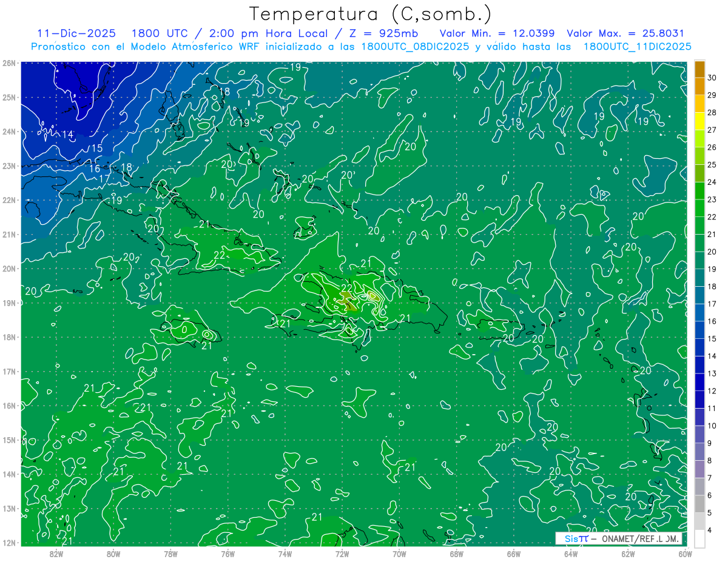
Task: Click the '21N' latitude axis label
Action: [9, 234]
